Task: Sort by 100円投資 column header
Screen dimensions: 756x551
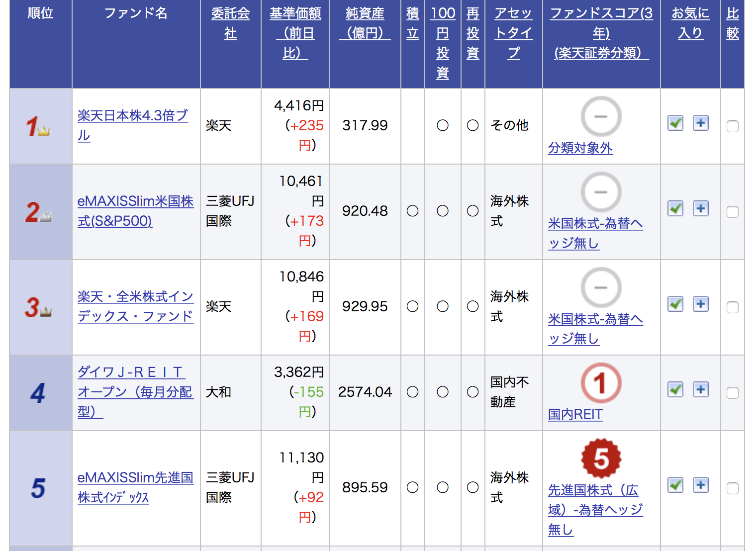Action: click(x=443, y=43)
